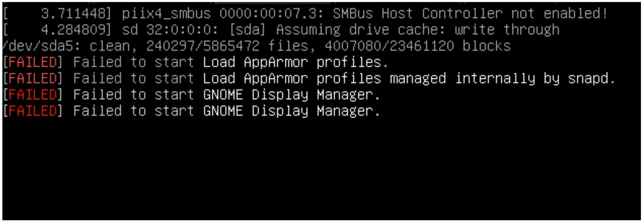
Task: Click the 'managed internally' text
Action: pos(462,79)
